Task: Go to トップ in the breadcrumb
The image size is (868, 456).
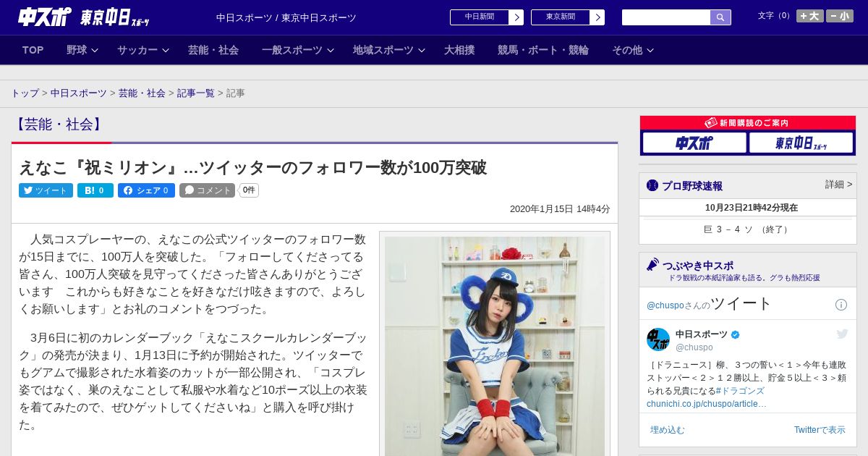Action: (x=25, y=93)
